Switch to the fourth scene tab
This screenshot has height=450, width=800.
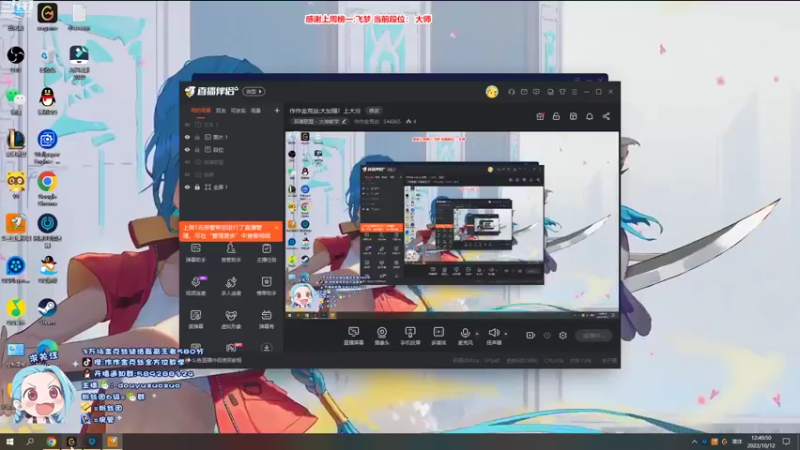256,110
